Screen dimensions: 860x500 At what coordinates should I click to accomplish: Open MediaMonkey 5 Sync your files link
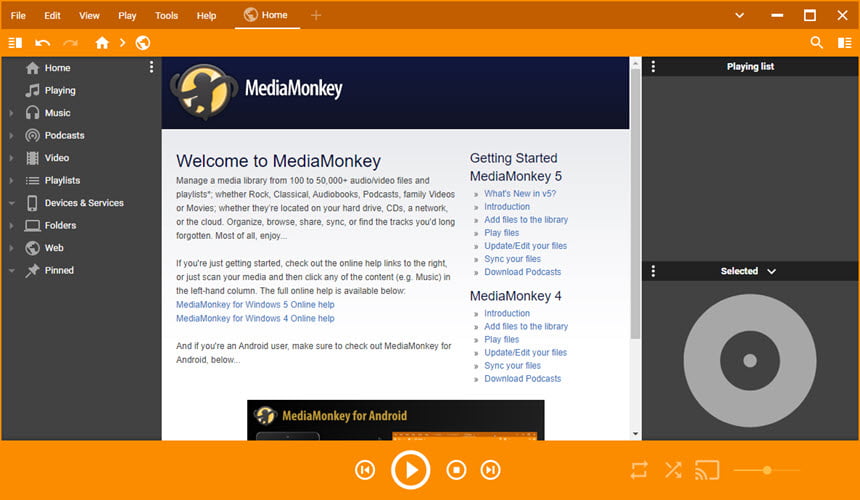[x=512, y=259]
